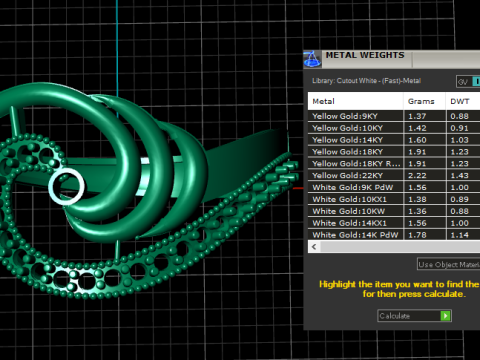480x360 pixels.
Task: Sort by the DWT column header
Action: click(x=463, y=101)
